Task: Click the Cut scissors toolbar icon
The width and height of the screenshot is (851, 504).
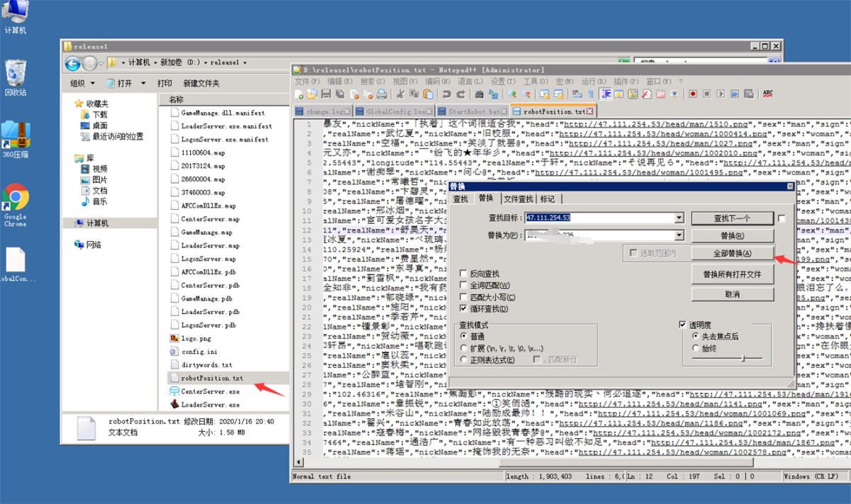Action: tap(400, 94)
